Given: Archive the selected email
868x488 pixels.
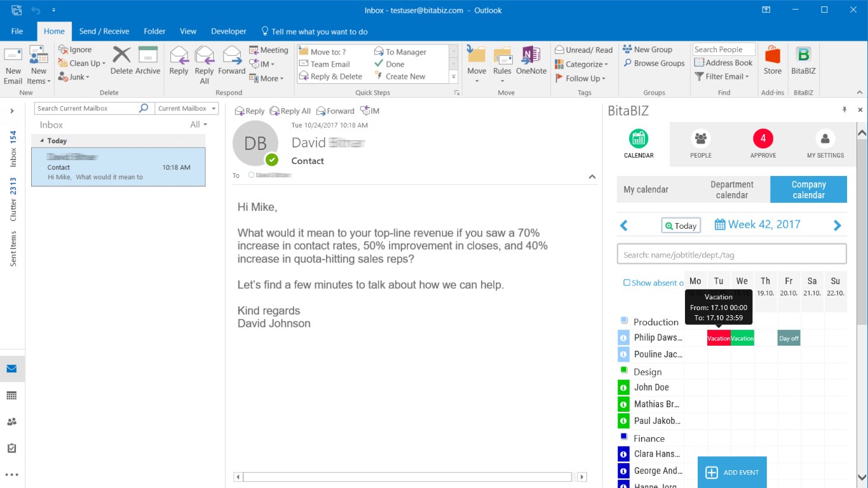Looking at the screenshot, I should click(x=147, y=62).
